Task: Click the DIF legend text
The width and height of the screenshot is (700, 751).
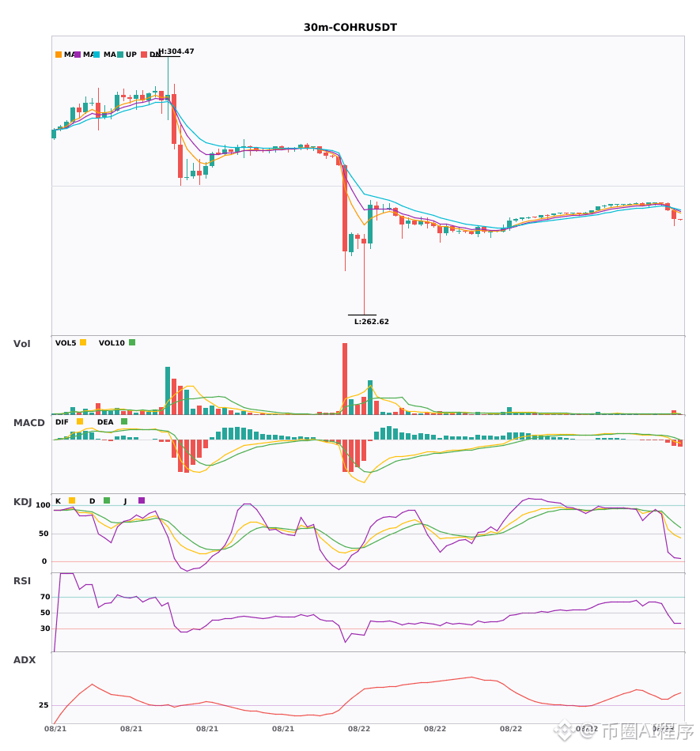Action: coord(62,422)
